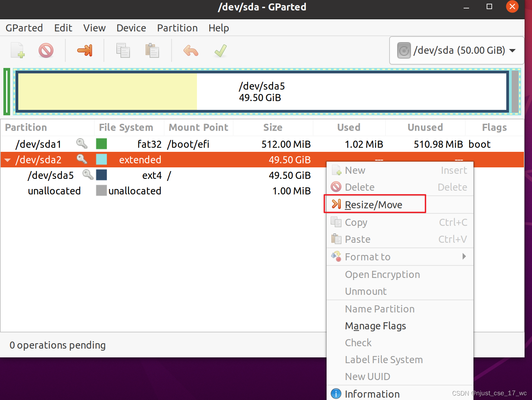Click the /boot/efi mount point cell
Viewport: 532px width, 400px height.
pyautogui.click(x=188, y=144)
